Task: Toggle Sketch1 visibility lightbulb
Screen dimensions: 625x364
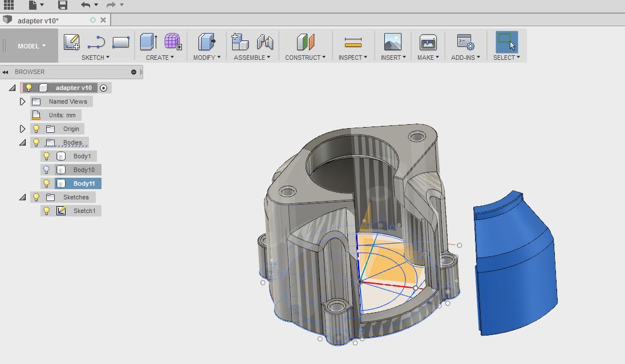Action: pos(47,211)
